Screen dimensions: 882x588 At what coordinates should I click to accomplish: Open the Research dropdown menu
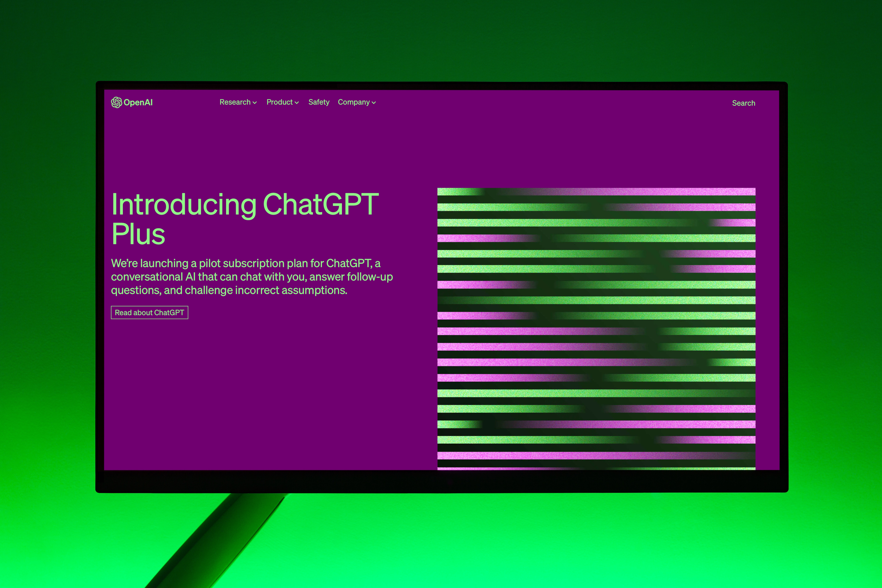click(x=238, y=102)
